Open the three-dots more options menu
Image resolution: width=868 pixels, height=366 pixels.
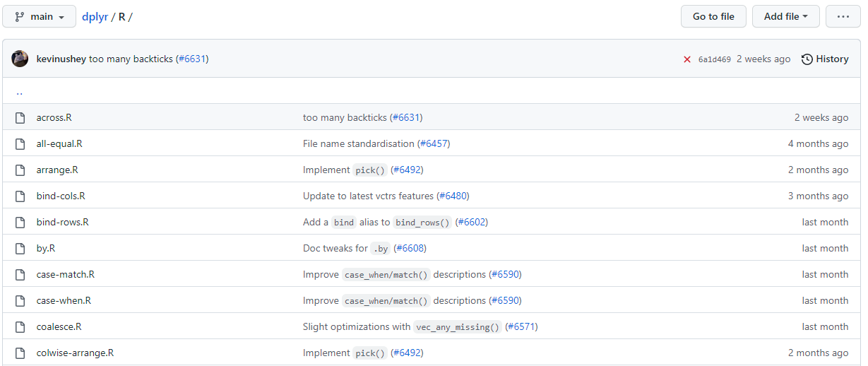pyautogui.click(x=843, y=16)
